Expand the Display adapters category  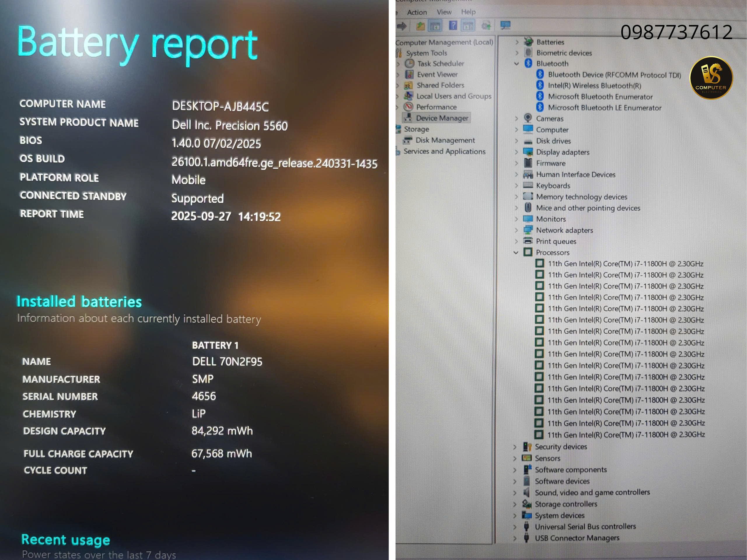click(516, 152)
